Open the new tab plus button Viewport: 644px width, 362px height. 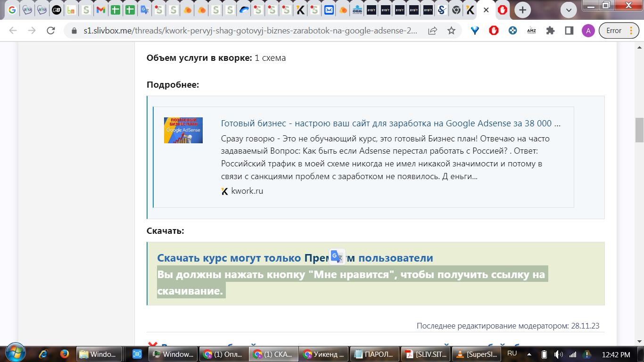click(522, 10)
